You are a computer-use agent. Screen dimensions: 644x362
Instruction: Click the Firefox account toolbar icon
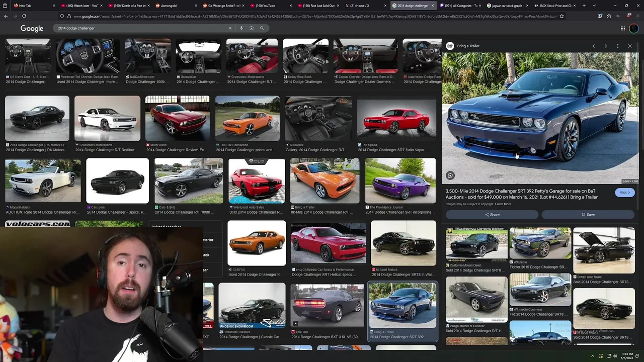(600, 16)
